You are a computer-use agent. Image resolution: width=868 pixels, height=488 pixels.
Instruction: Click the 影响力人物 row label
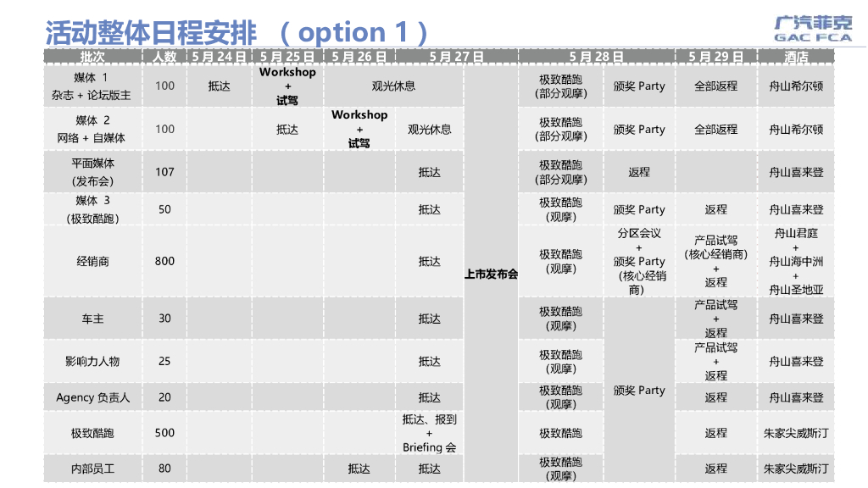(x=92, y=361)
